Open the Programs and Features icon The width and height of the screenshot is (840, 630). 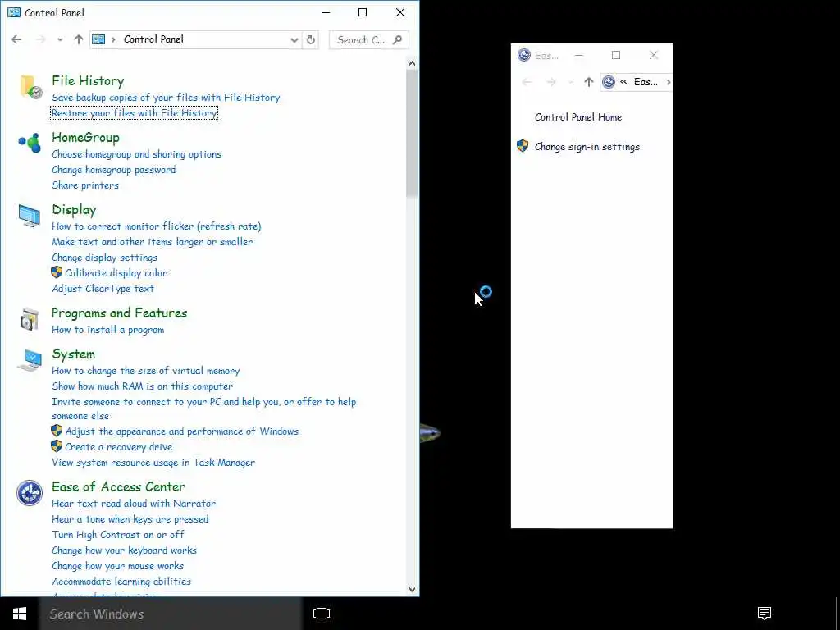(x=29, y=319)
